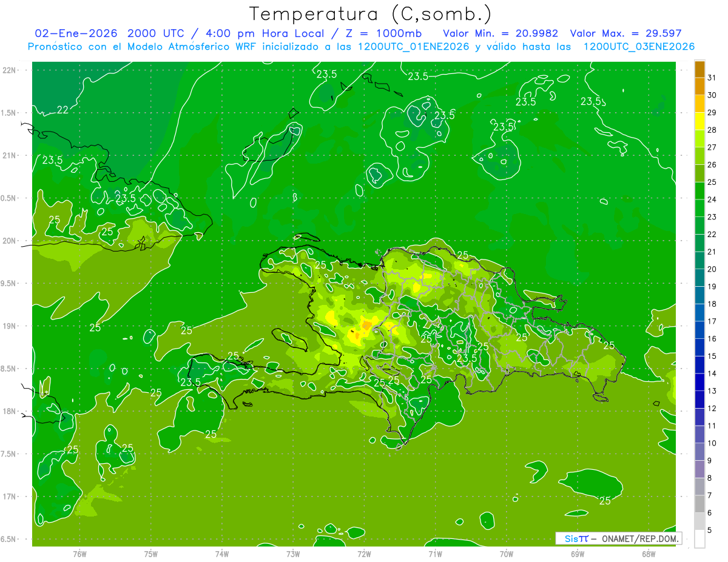Click the '24' colorbar value
The image size is (728, 562).
[x=712, y=199]
